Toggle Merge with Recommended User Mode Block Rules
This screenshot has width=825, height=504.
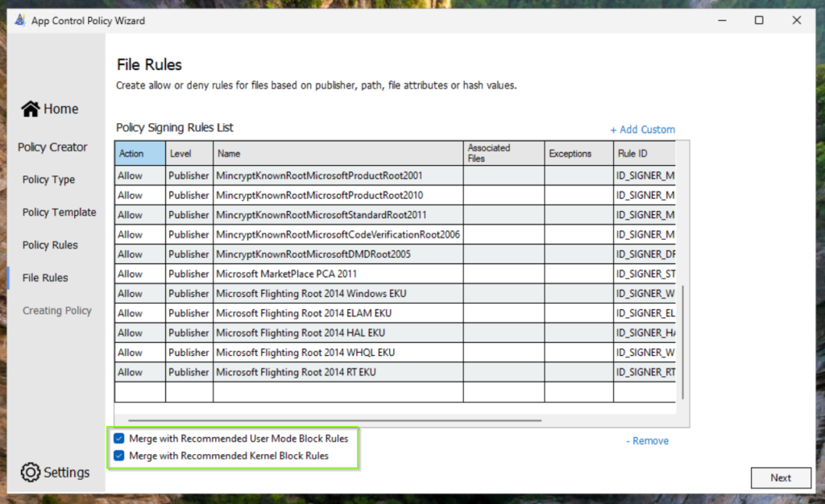119,439
